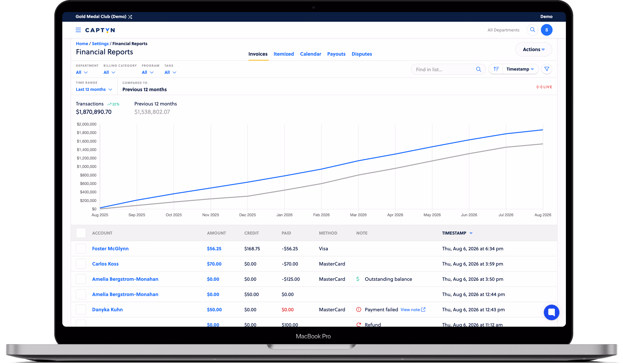Open the hamburger navigation menu
Image resolution: width=623 pixels, height=364 pixels.
click(78, 30)
